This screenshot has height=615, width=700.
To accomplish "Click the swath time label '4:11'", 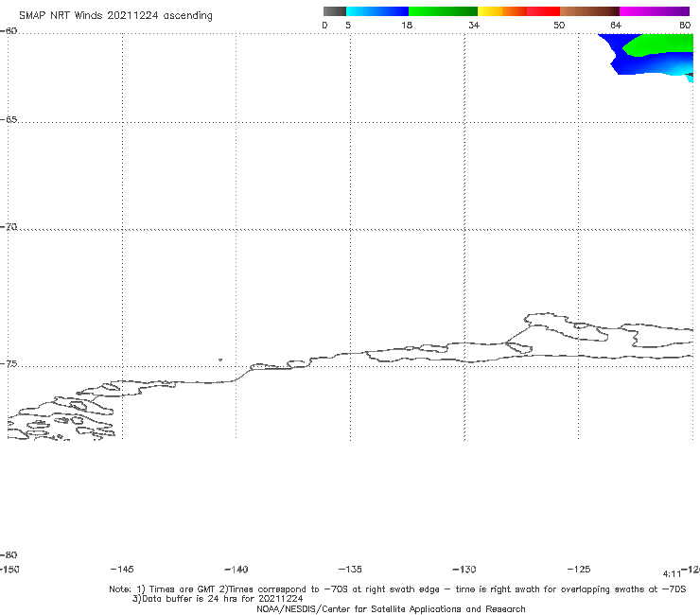I will point(672,574).
